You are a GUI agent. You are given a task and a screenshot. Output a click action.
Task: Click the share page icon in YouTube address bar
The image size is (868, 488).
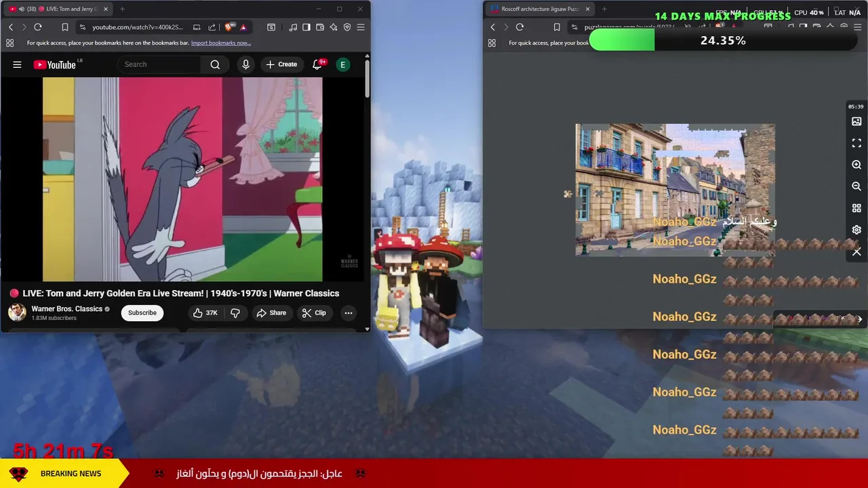click(x=212, y=27)
